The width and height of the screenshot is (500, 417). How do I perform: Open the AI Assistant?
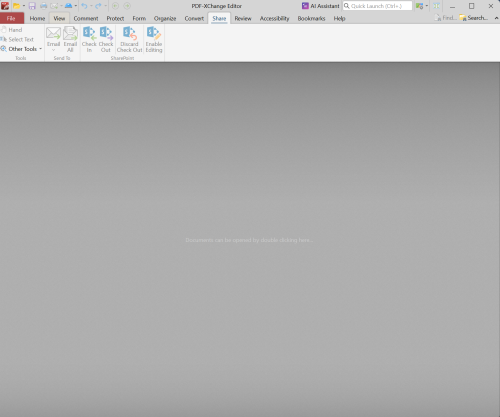click(x=320, y=6)
